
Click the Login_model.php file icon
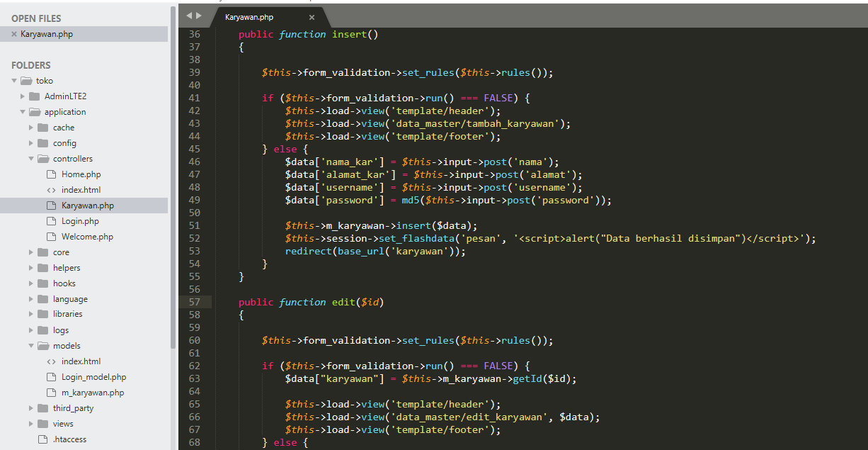(x=51, y=377)
